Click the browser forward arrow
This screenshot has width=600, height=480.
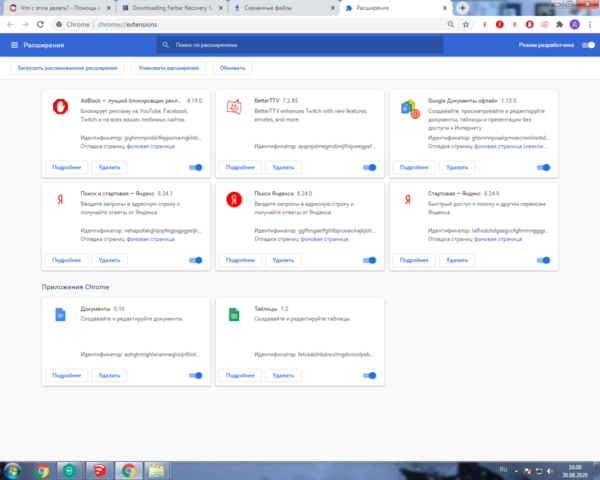25,24
